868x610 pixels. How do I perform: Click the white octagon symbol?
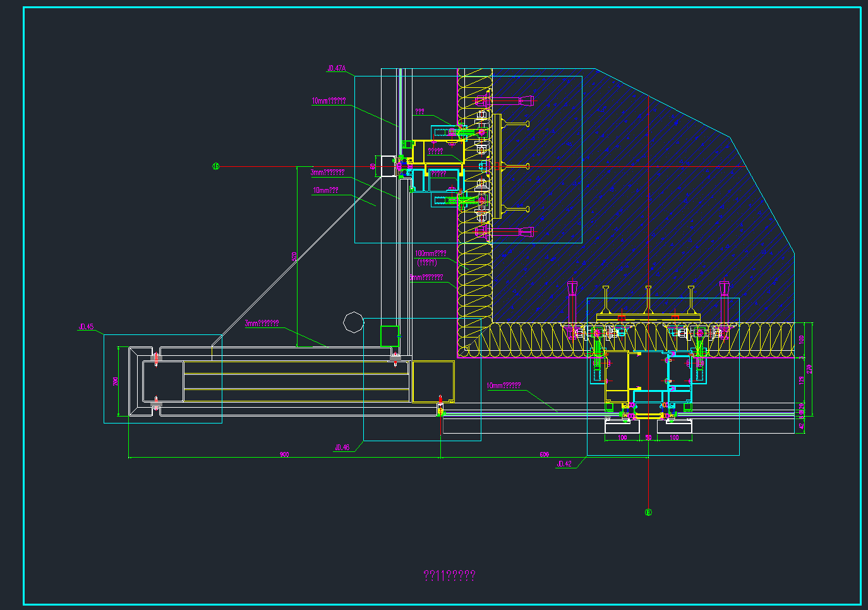tap(354, 322)
